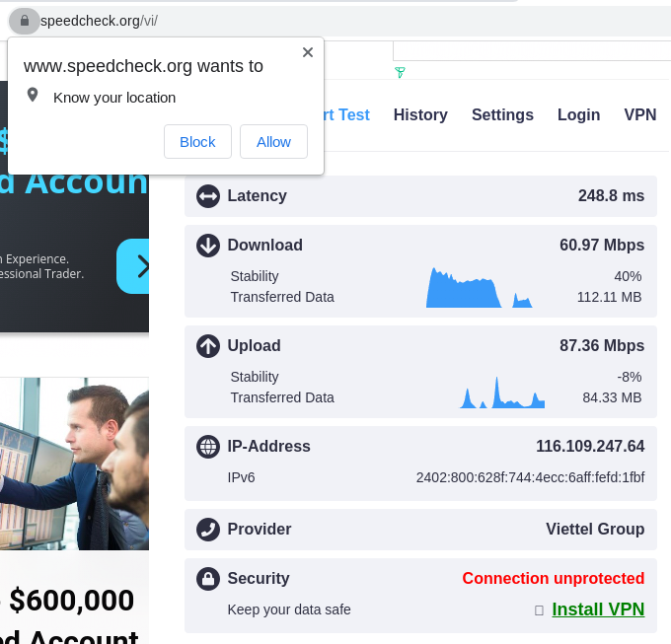Open the Settings menu item
This screenshot has height=644, width=671.
point(502,115)
